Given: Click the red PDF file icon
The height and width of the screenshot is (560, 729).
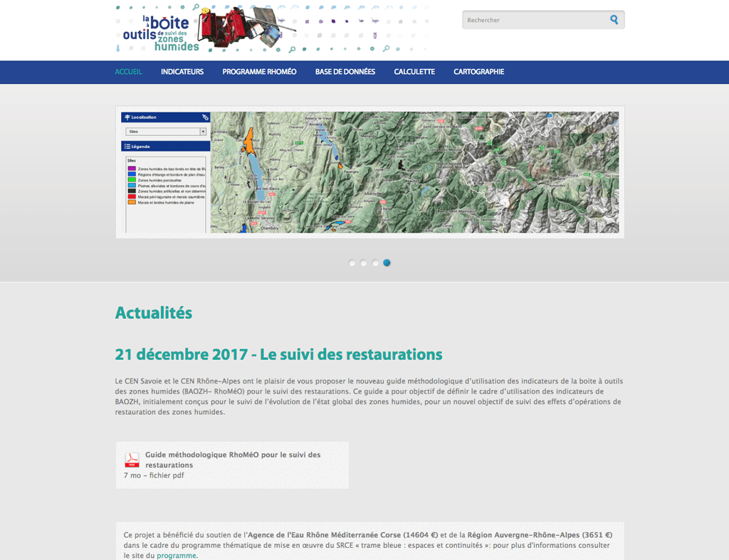Looking at the screenshot, I should pos(132,460).
